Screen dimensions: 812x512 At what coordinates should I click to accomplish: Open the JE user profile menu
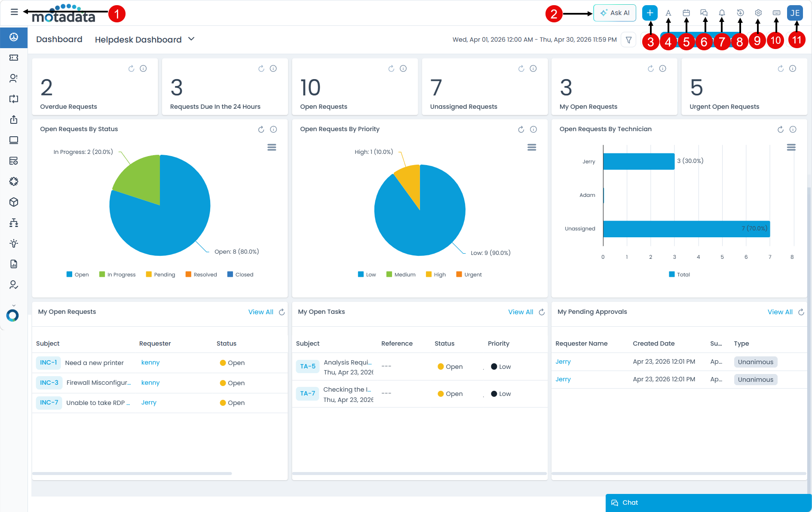coord(795,13)
